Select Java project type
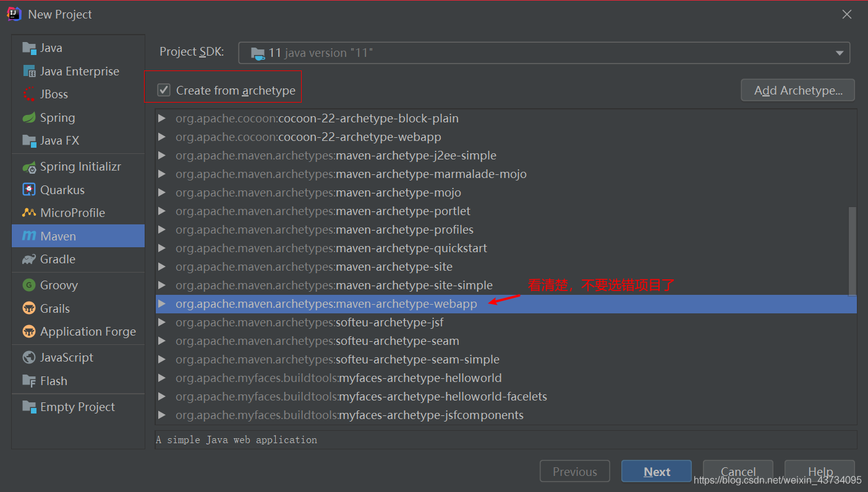Viewport: 868px width, 492px height. point(78,48)
